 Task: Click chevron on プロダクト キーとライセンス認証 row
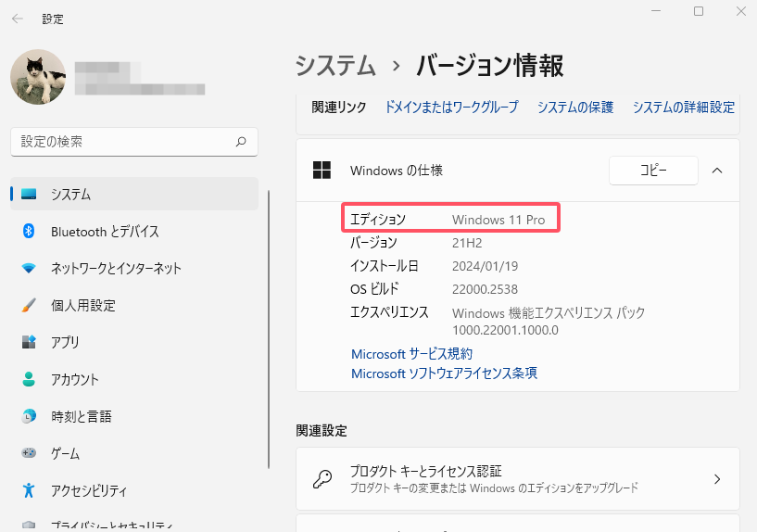click(717, 479)
